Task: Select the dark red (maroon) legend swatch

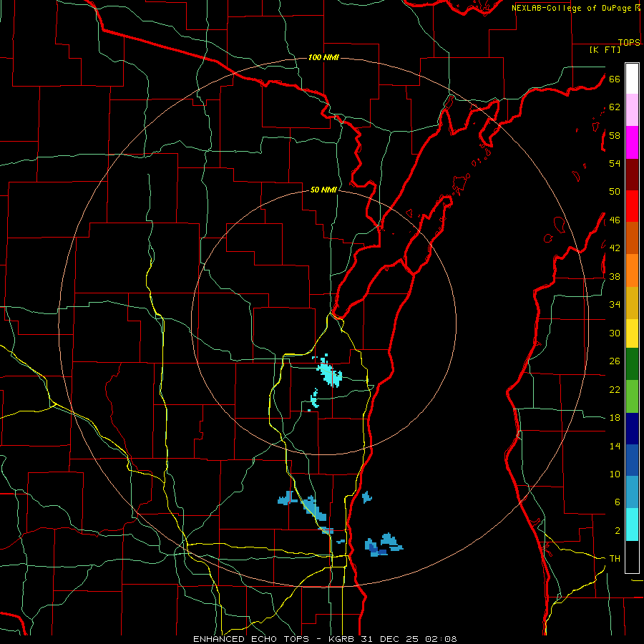Action: pyautogui.click(x=632, y=175)
